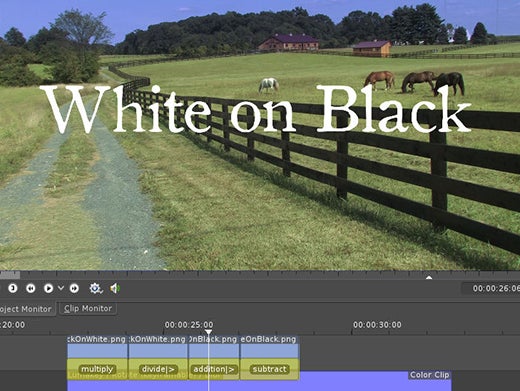Click the go-to-zone-end circular icon
Screen dimensions: 520x391
[13, 288]
